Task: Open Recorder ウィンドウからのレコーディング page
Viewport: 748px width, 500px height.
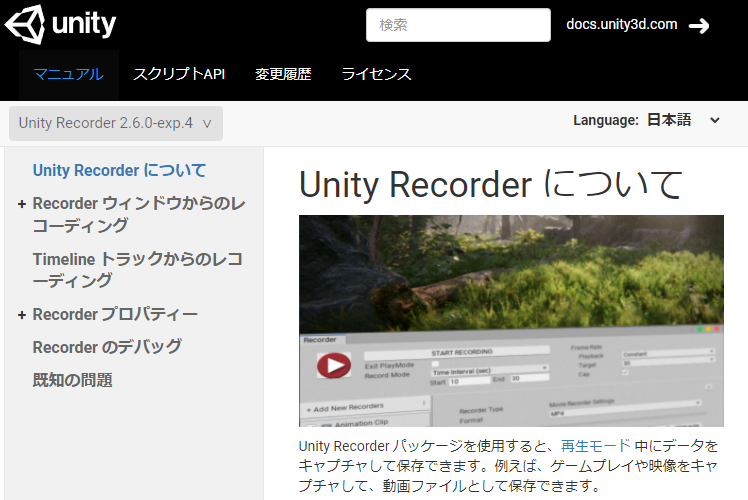Action: click(139, 214)
